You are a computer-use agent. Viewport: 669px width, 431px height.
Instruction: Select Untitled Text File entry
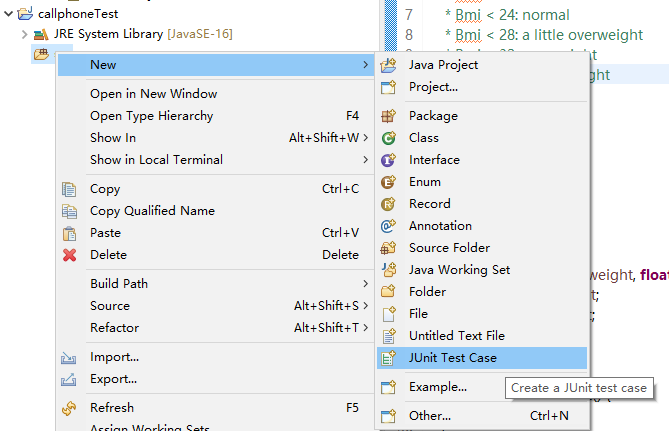[x=482, y=336]
